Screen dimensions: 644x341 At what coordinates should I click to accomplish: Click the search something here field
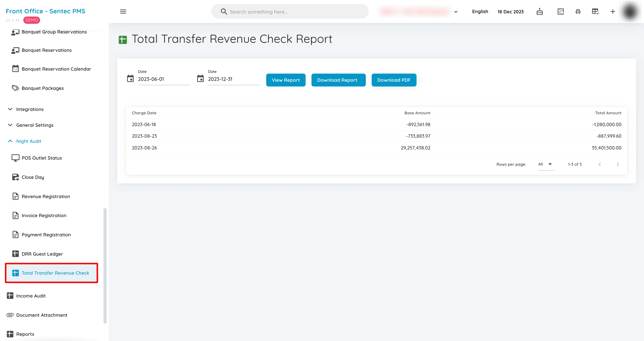coord(290,12)
